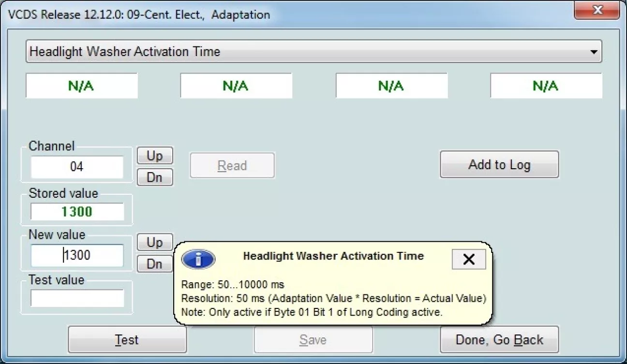Click the Test value field
The height and width of the screenshot is (364, 627).
pos(77,298)
